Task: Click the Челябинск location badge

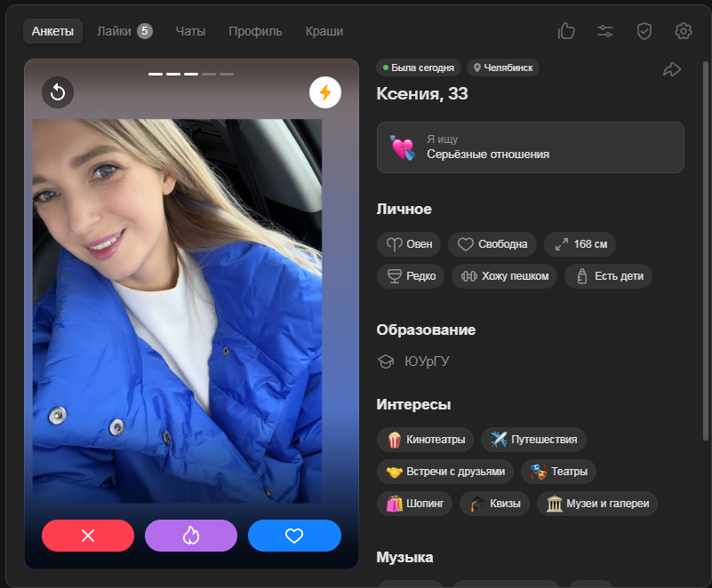Action: coord(503,68)
